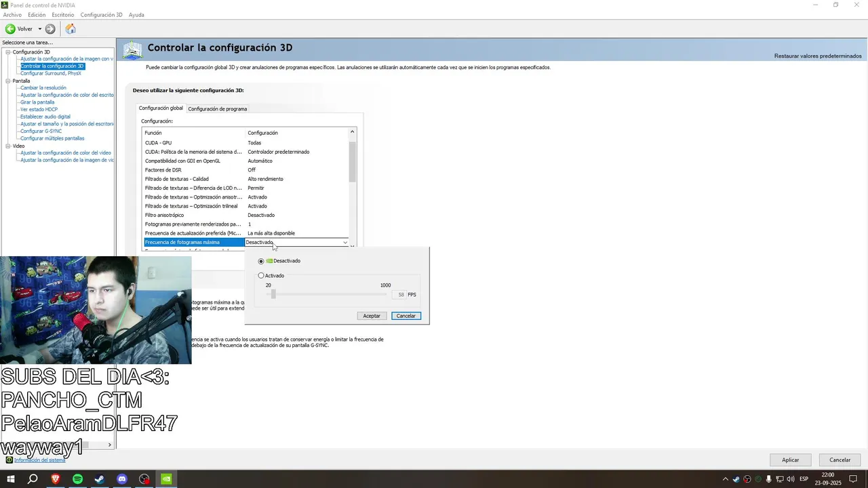The image size is (868, 488).
Task: Open the Configuración 3D menu
Action: coord(102,15)
